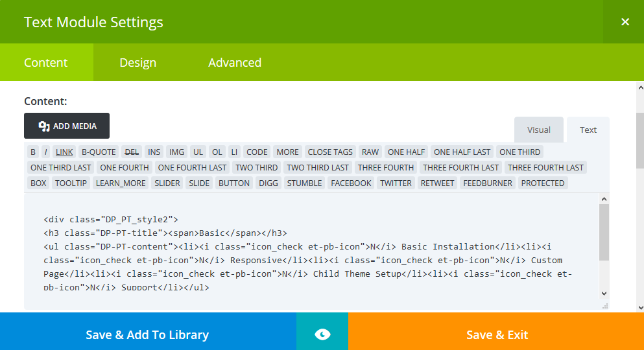644x350 pixels.
Task: Open the Design tab
Action: pyautogui.click(x=138, y=62)
